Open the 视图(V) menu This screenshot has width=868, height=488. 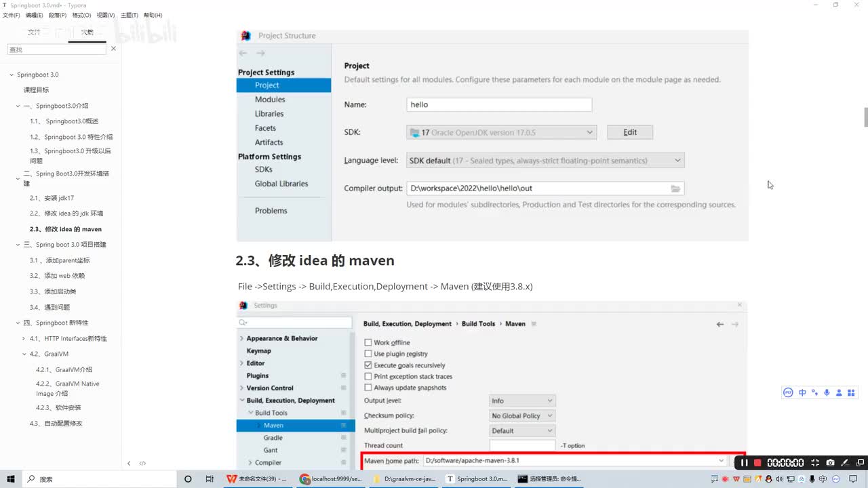(x=105, y=15)
